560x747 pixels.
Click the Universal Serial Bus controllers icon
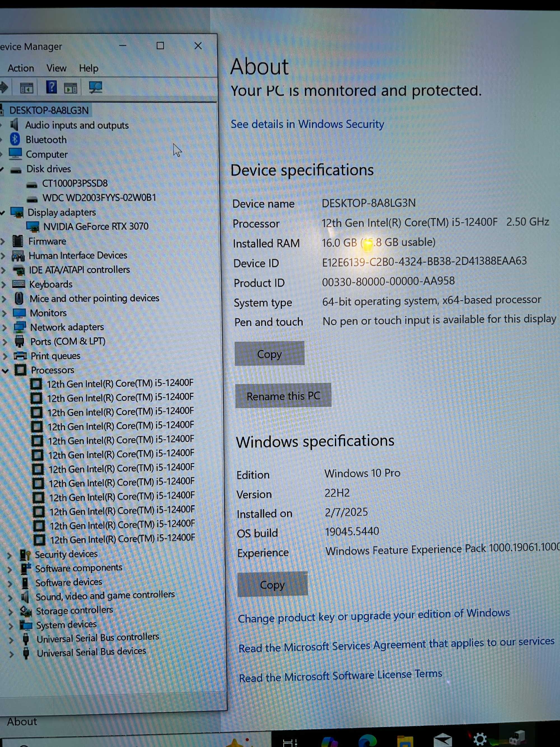pos(26,639)
